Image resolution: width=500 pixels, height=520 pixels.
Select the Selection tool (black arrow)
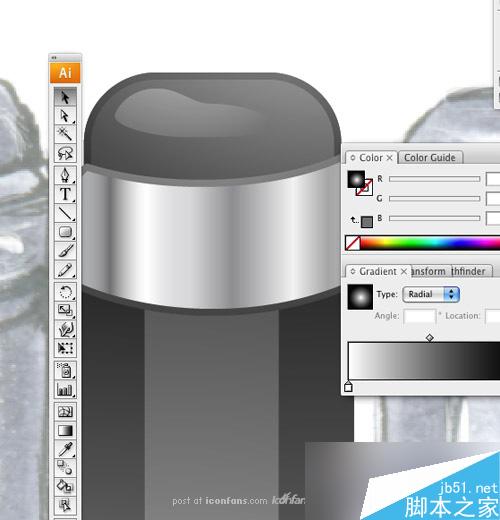(x=65, y=97)
